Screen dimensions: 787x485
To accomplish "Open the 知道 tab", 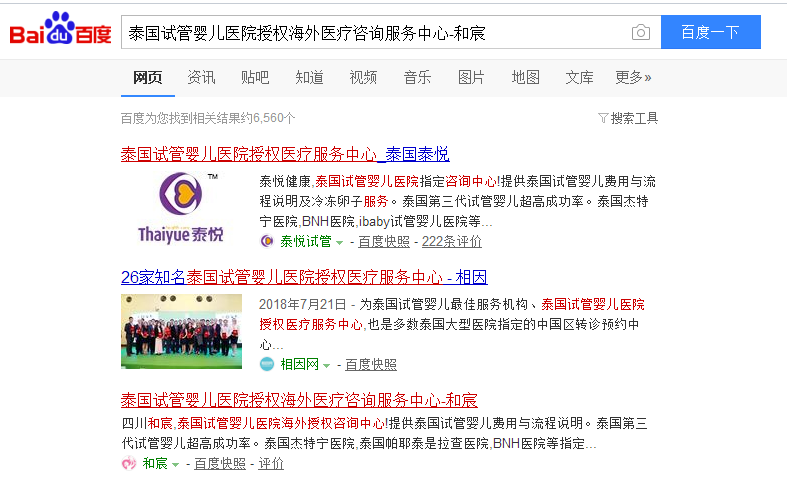I will click(309, 77).
